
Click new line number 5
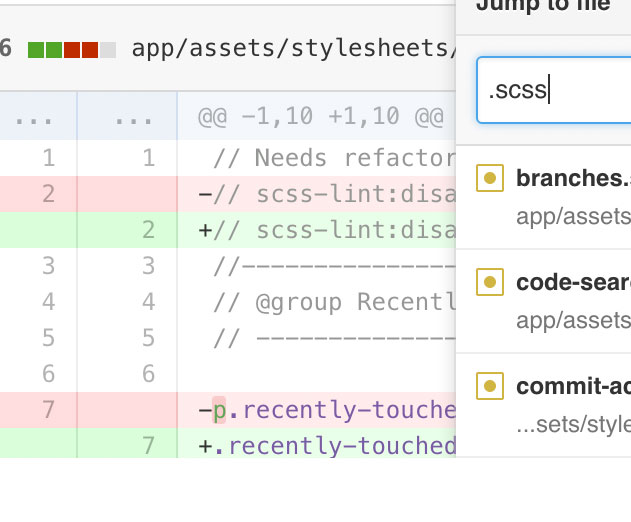pyautogui.click(x=148, y=338)
